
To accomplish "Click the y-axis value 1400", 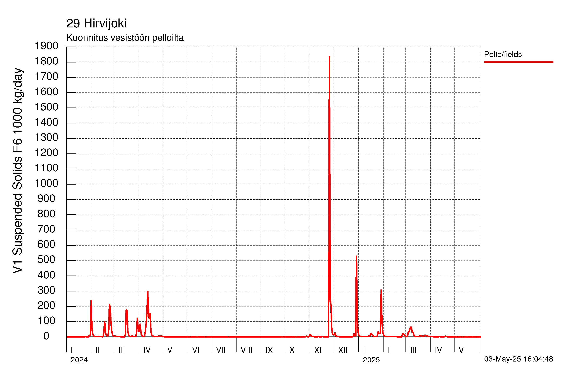I will (46, 122).
